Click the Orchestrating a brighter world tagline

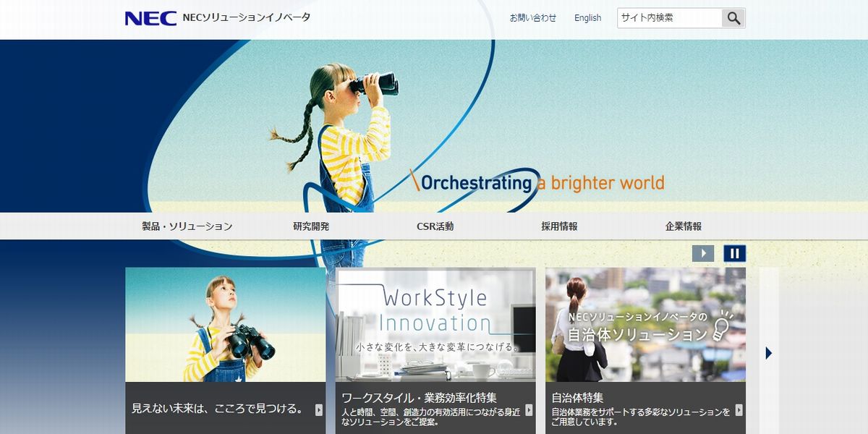coord(537,182)
